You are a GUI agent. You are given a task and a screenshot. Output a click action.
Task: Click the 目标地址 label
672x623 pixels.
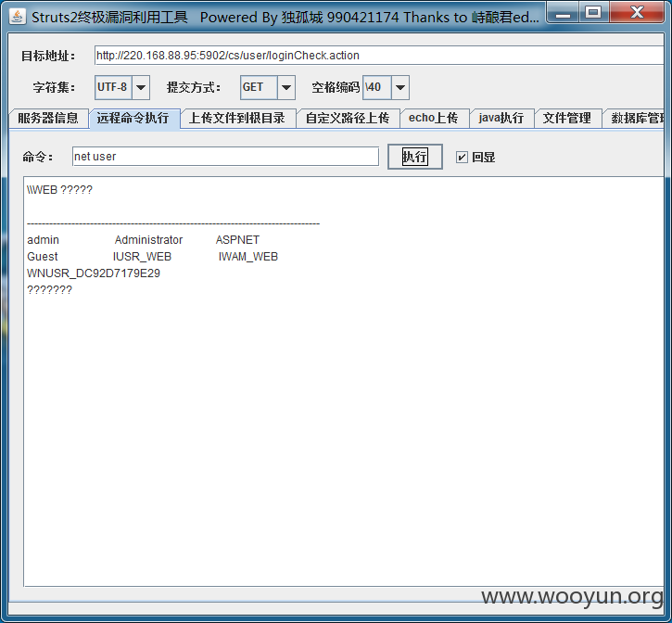click(48, 56)
